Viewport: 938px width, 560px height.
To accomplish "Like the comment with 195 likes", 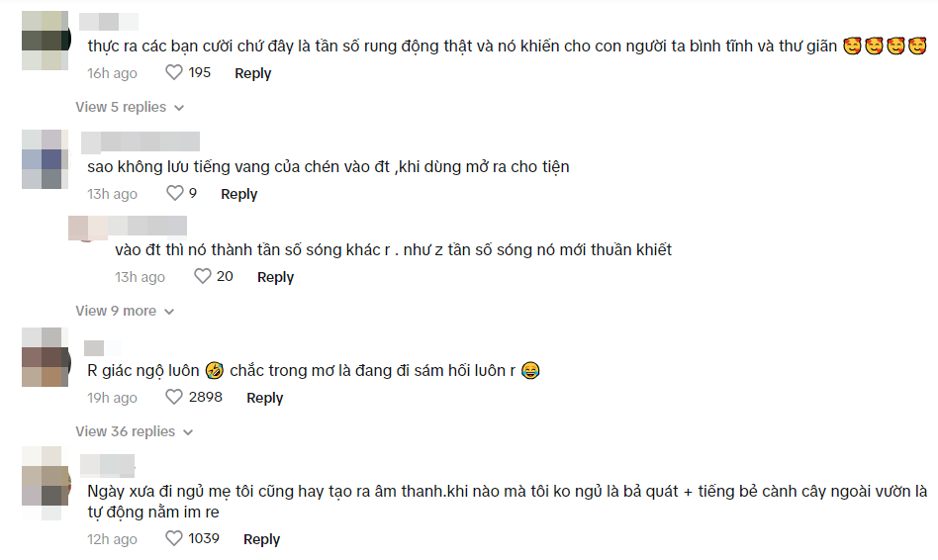I will 173,73.
